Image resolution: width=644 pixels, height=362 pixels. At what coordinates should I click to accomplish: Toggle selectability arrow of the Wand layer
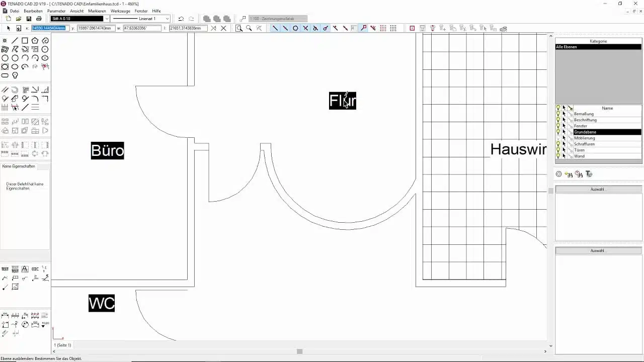564,156
